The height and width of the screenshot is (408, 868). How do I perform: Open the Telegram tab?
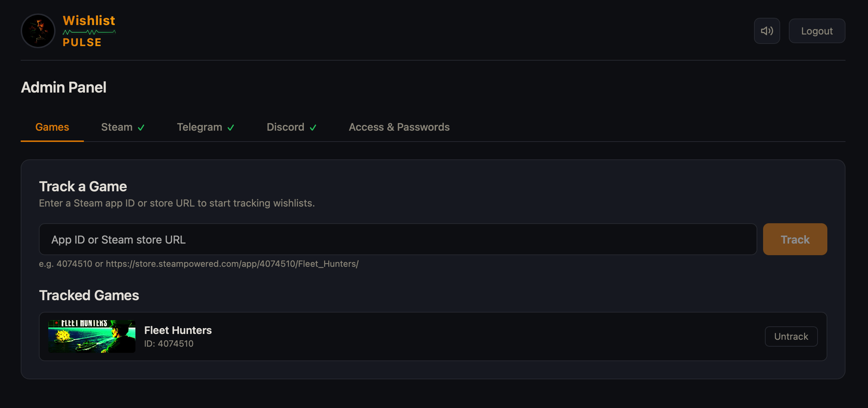coord(199,127)
